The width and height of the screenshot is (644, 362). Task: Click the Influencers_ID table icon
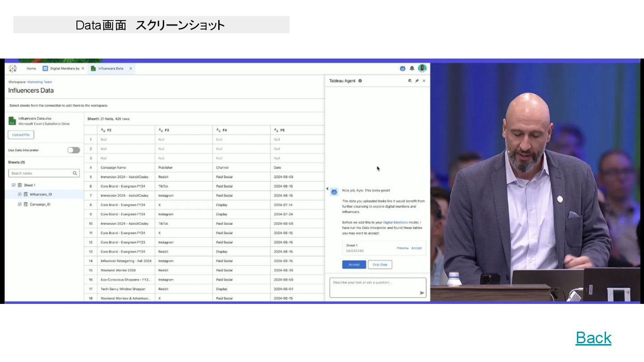pos(25,194)
